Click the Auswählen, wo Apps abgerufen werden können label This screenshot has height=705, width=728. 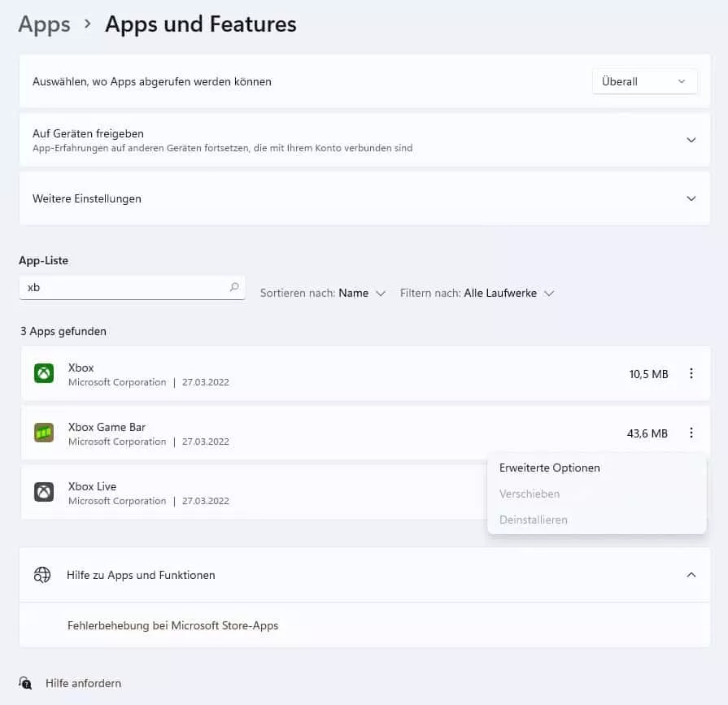tap(152, 81)
